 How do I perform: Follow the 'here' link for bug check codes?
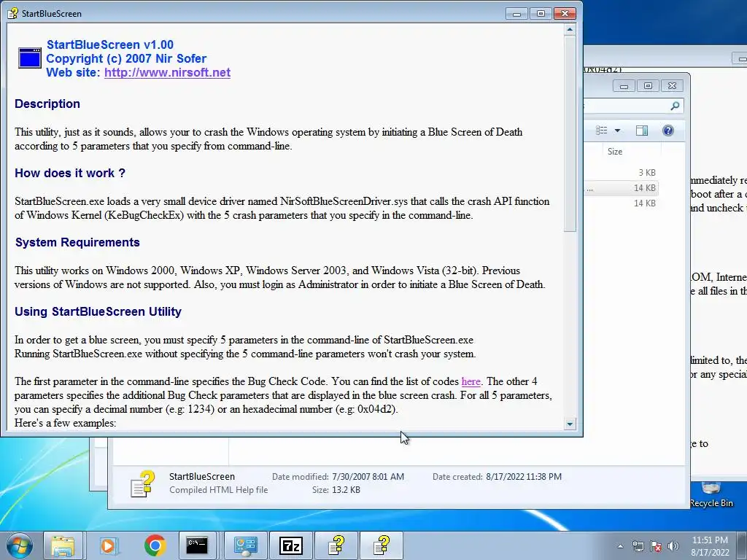click(471, 381)
